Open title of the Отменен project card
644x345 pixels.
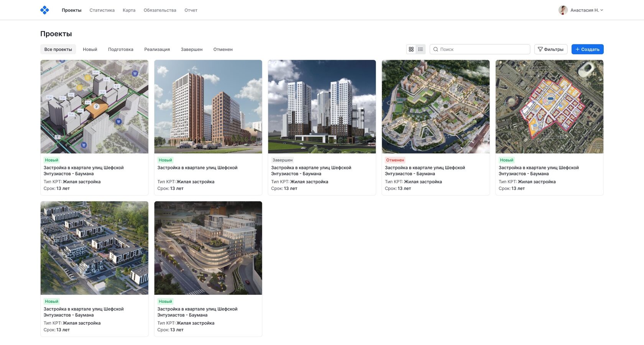425,171
